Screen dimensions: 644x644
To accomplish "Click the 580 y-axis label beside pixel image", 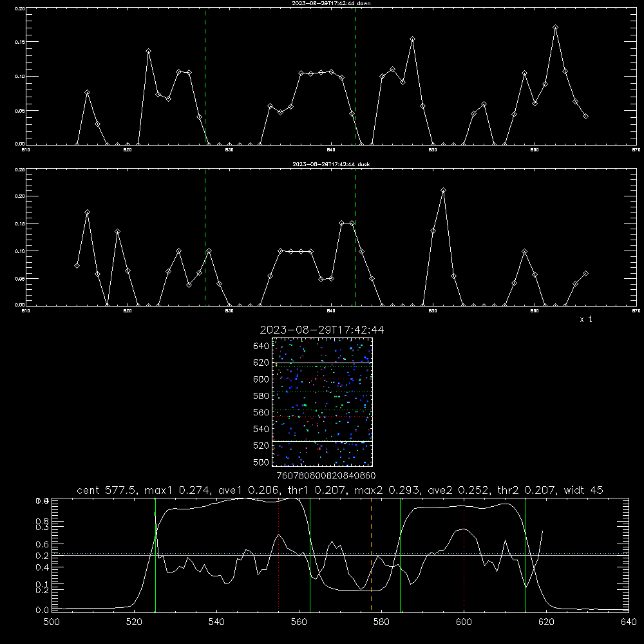I will (261, 396).
